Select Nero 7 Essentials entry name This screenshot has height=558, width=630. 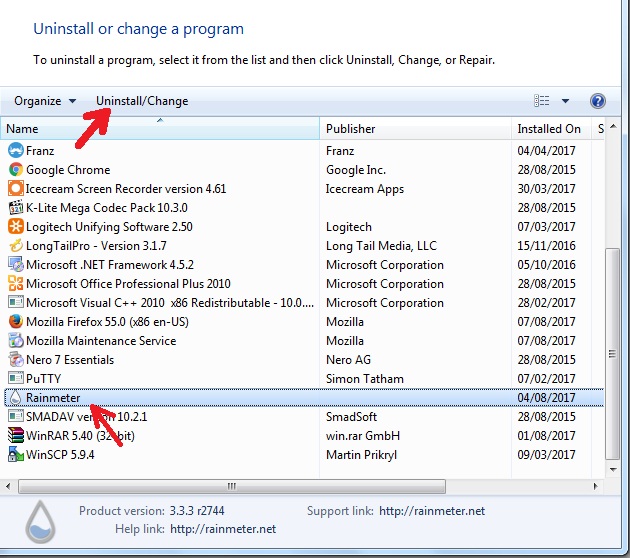70,360
